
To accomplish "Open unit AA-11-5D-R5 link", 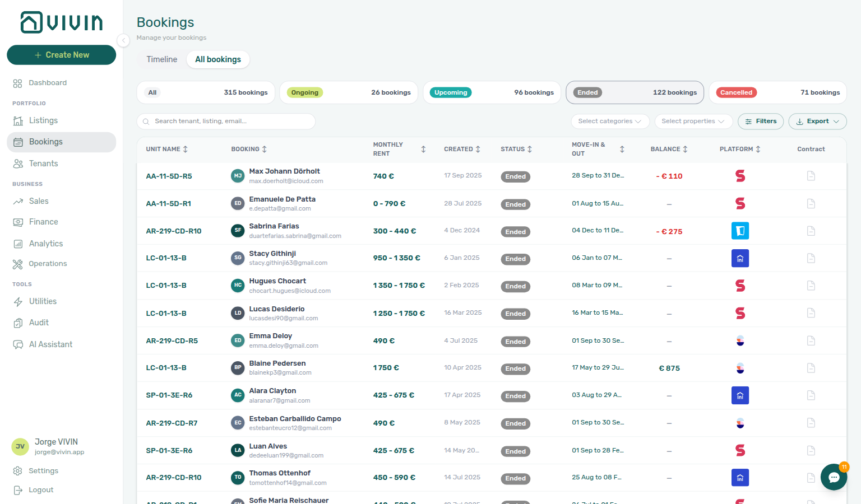I will point(169,176).
